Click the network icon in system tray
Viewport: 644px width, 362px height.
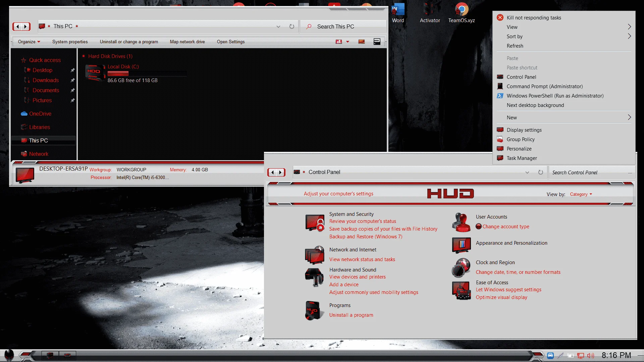pos(581,356)
